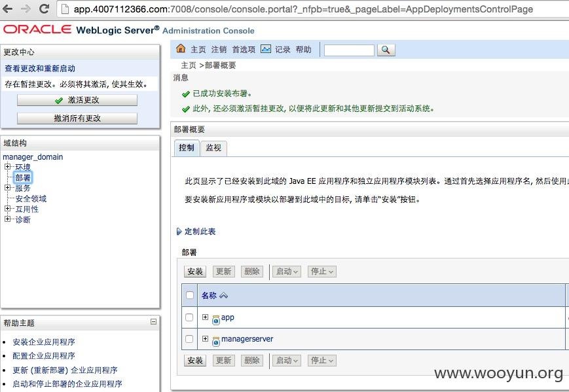Click the sort arrow beside 名称
Image resolution: width=569 pixels, height=392 pixels.
223,296
